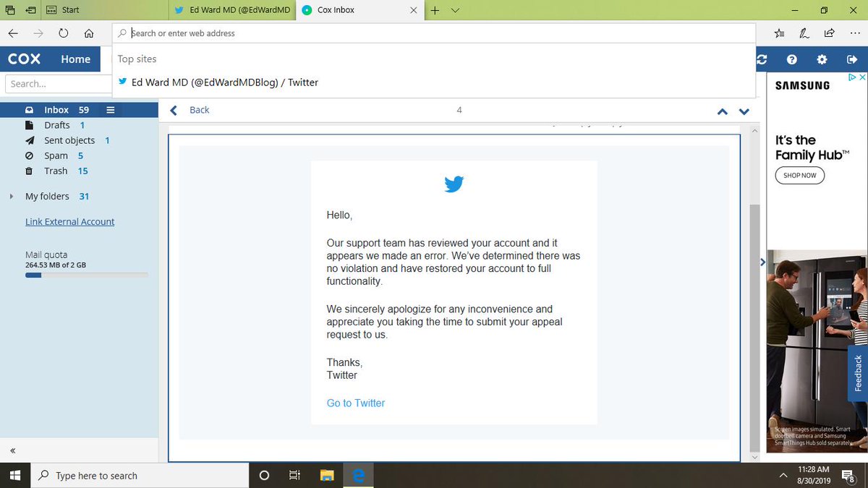Open the Spam folder

point(56,155)
